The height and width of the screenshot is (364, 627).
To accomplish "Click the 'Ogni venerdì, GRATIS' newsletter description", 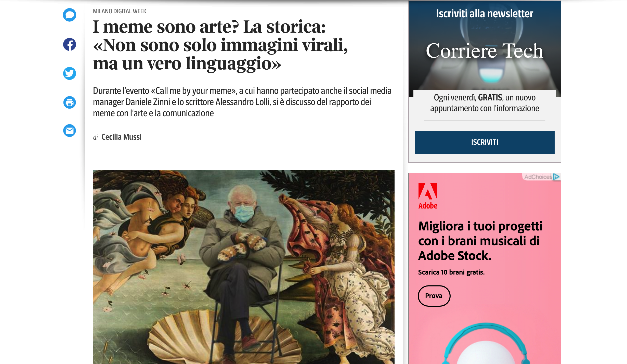I will coord(485,103).
